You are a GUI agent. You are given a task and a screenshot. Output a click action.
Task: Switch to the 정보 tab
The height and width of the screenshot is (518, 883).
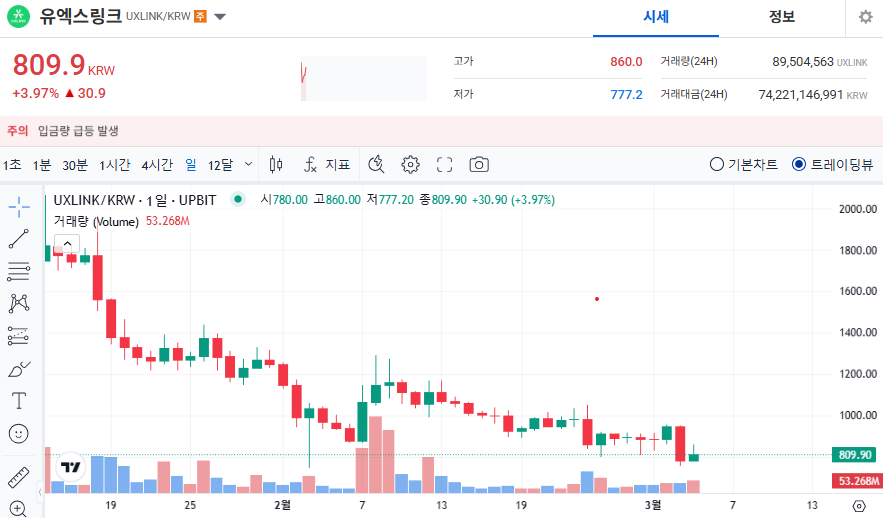coord(782,17)
